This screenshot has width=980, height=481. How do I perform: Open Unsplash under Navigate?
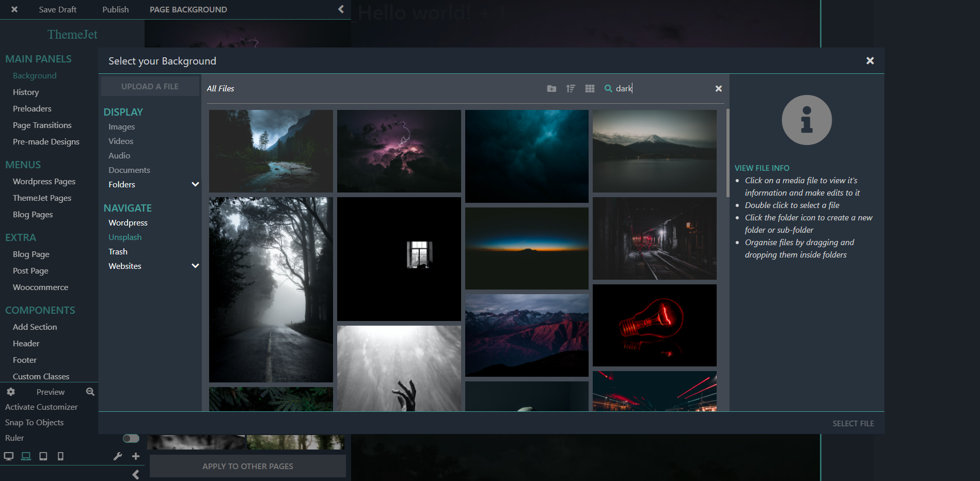[124, 237]
